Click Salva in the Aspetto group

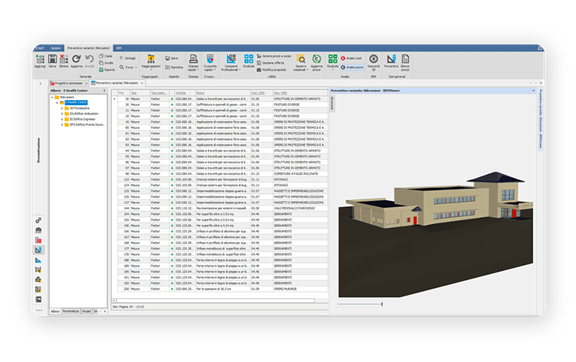click(x=172, y=58)
